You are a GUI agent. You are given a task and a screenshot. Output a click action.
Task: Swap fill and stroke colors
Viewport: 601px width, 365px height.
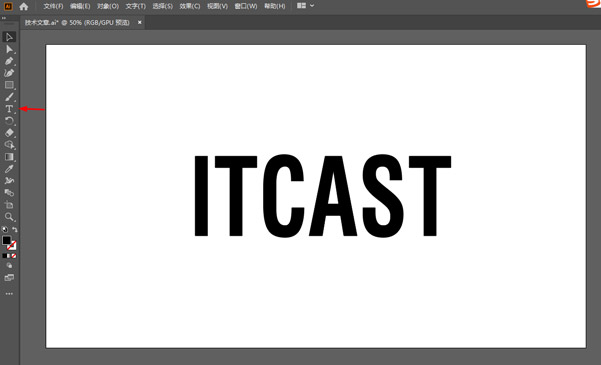[15, 229]
